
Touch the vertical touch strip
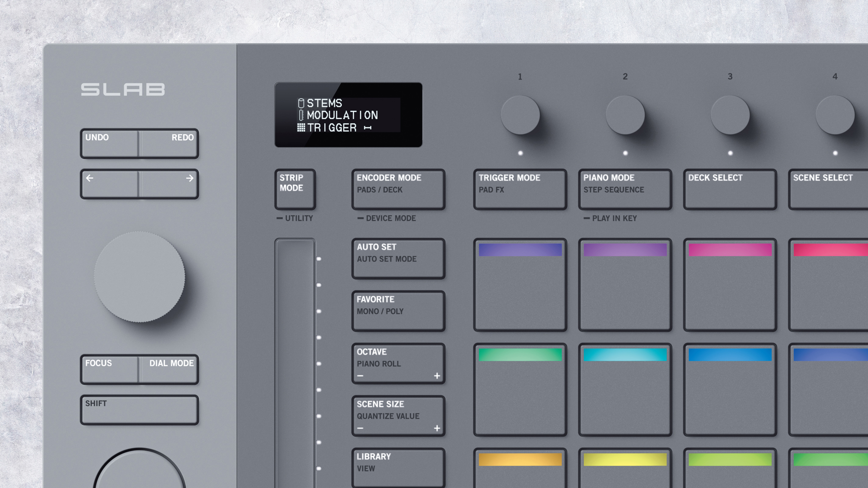(x=295, y=361)
